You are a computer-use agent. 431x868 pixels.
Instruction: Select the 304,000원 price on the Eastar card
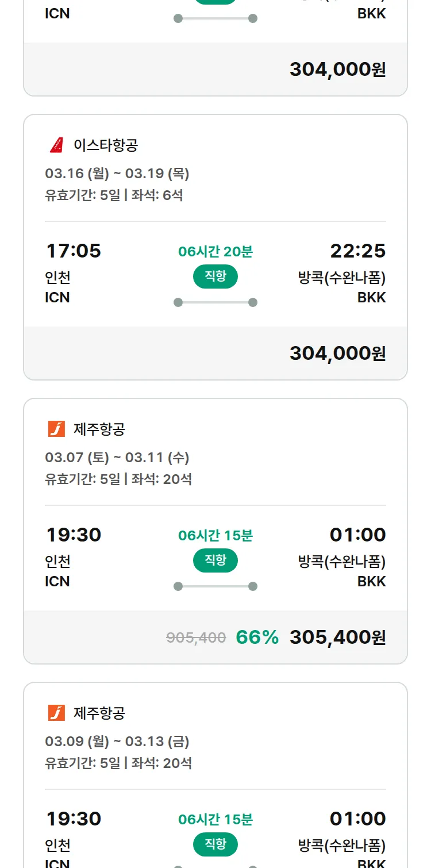pyautogui.click(x=337, y=353)
